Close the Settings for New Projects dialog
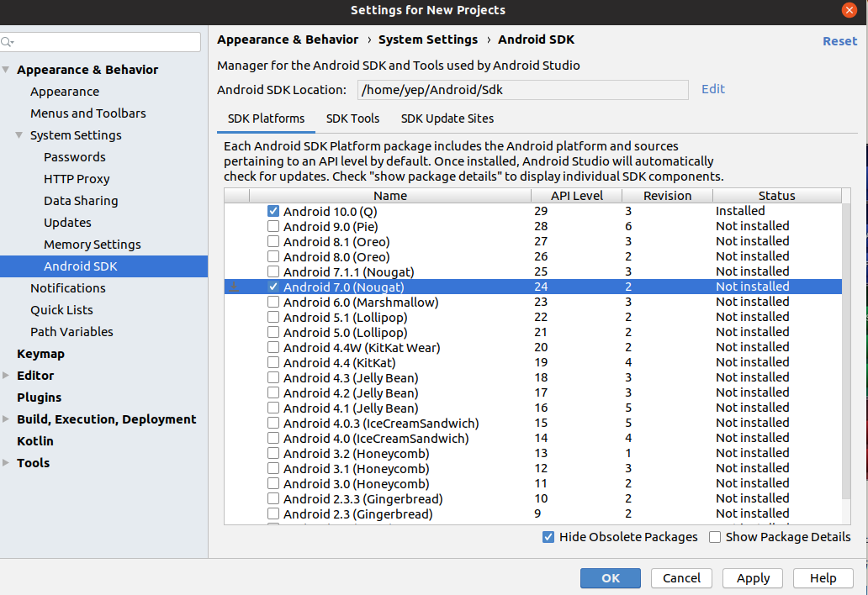This screenshot has height=595, width=868. (849, 11)
